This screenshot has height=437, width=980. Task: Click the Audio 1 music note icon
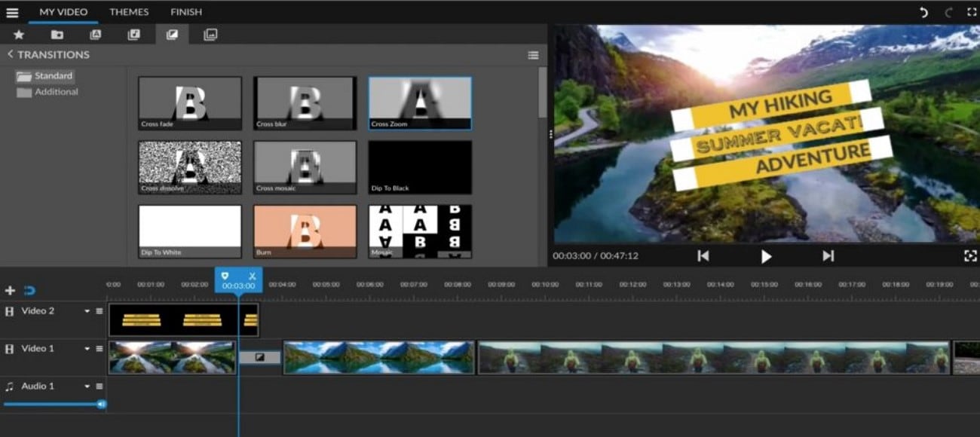[x=10, y=387]
